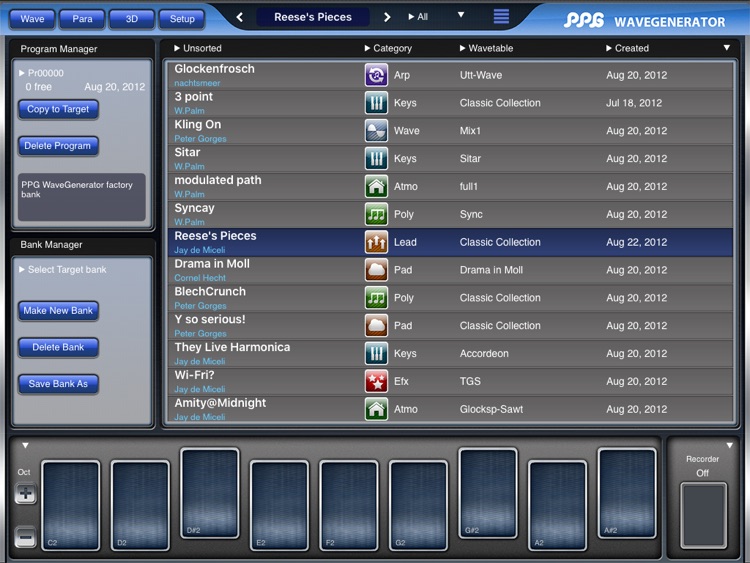Open the 3D tab
Screen dimensions: 750x563
132,19
